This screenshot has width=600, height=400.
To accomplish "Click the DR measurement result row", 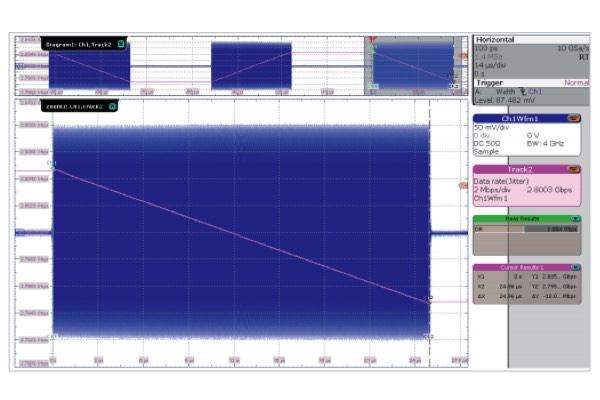I will (526, 229).
